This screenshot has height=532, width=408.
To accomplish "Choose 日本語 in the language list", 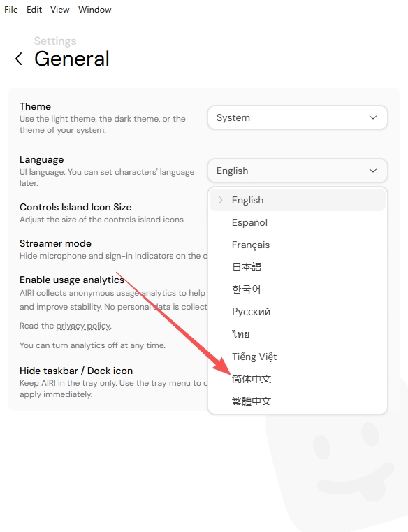I will pos(298,267).
